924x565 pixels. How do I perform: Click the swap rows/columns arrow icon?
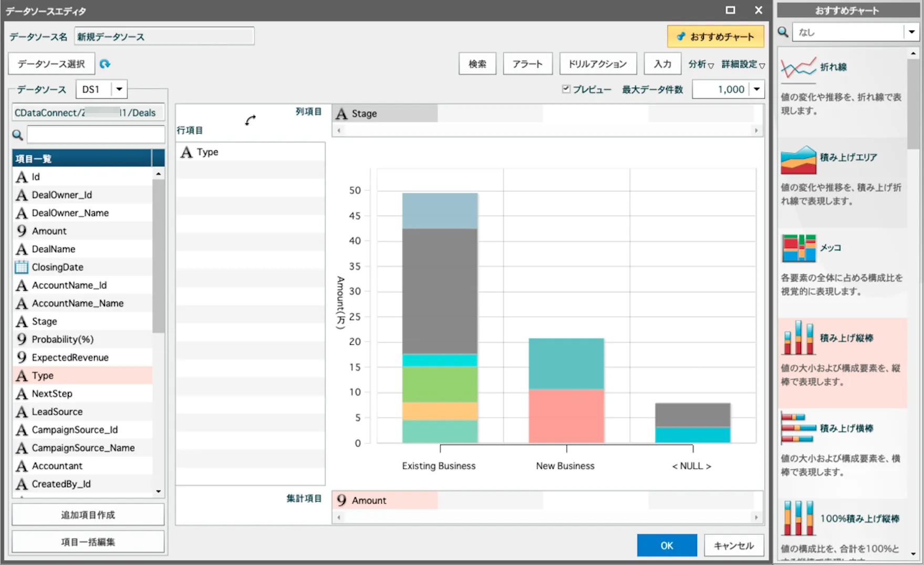click(x=251, y=120)
